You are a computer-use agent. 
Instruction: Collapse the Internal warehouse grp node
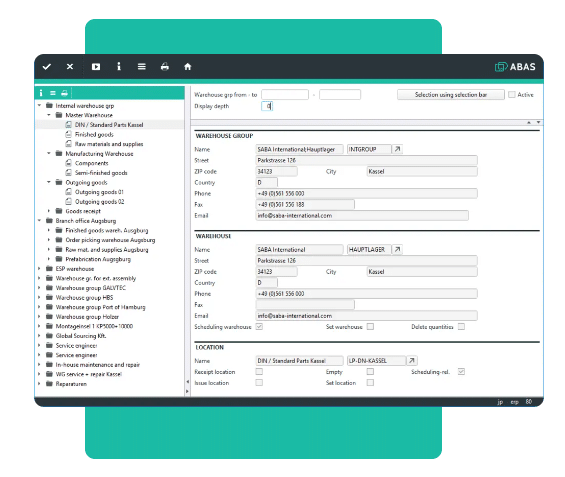pos(39,105)
